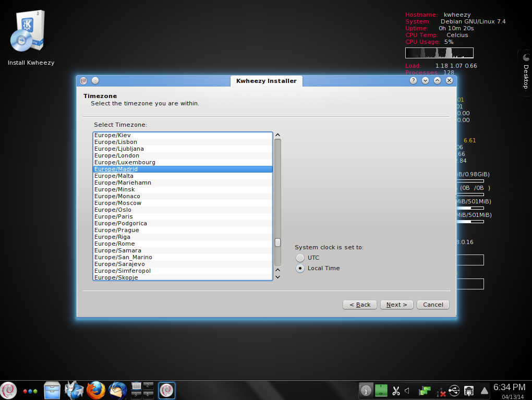
Task: Click the three colored dots activities icon
Action: (x=30, y=391)
